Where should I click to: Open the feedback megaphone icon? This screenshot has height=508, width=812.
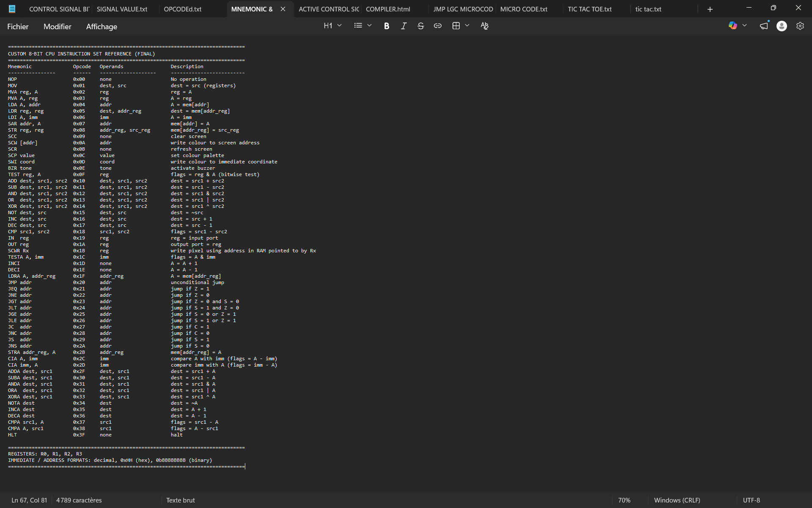click(764, 26)
